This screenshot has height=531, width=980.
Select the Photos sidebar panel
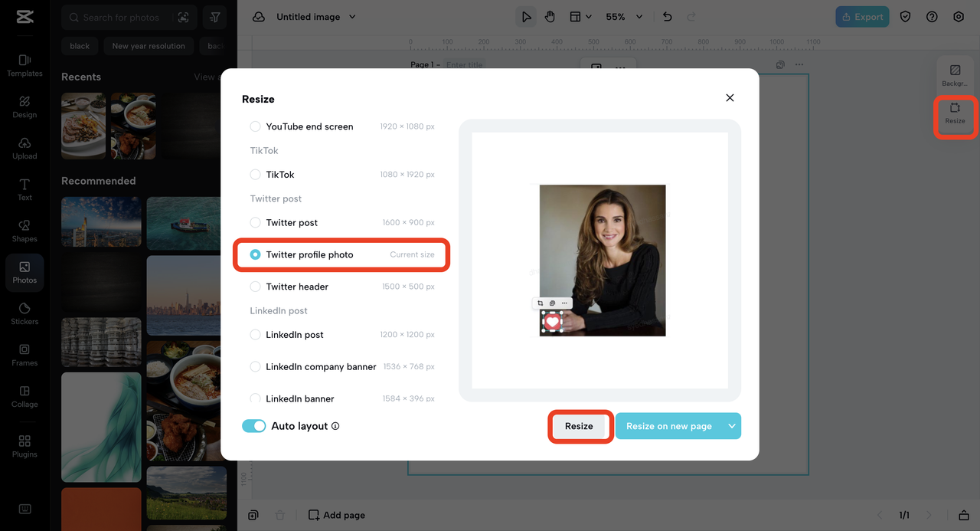tap(24, 272)
